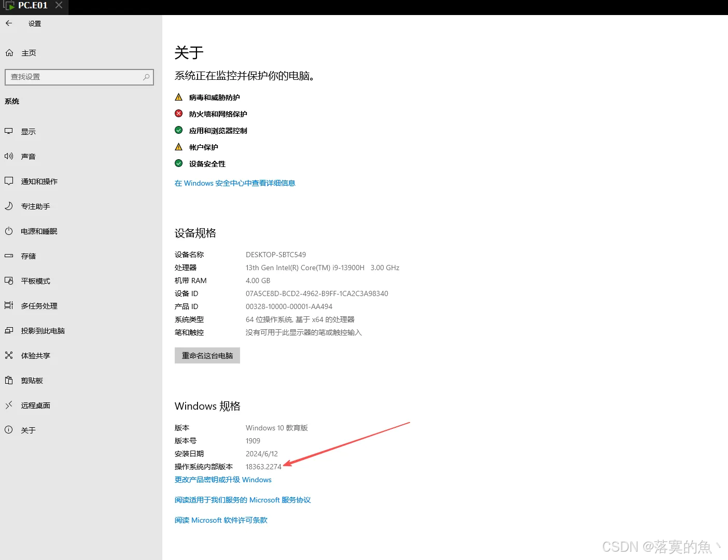Click the warning icon beside 病毒和威胁防护
Image resolution: width=728 pixels, height=560 pixels.
tap(179, 97)
